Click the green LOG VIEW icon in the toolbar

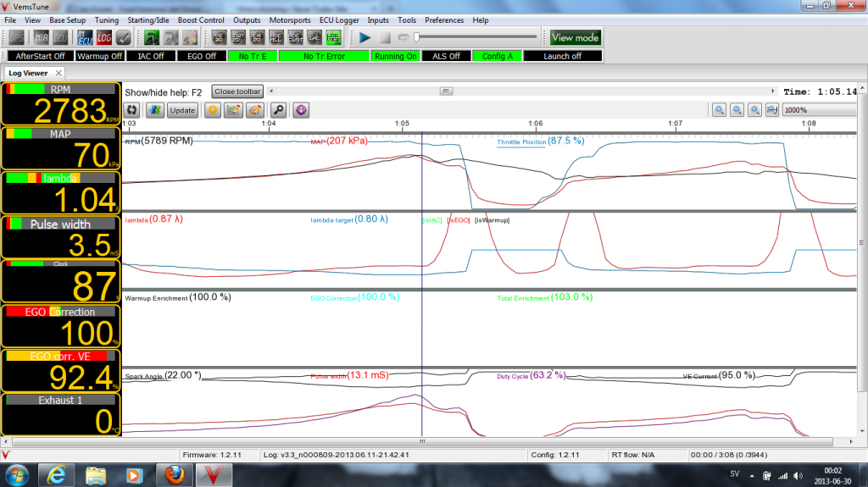(335, 37)
